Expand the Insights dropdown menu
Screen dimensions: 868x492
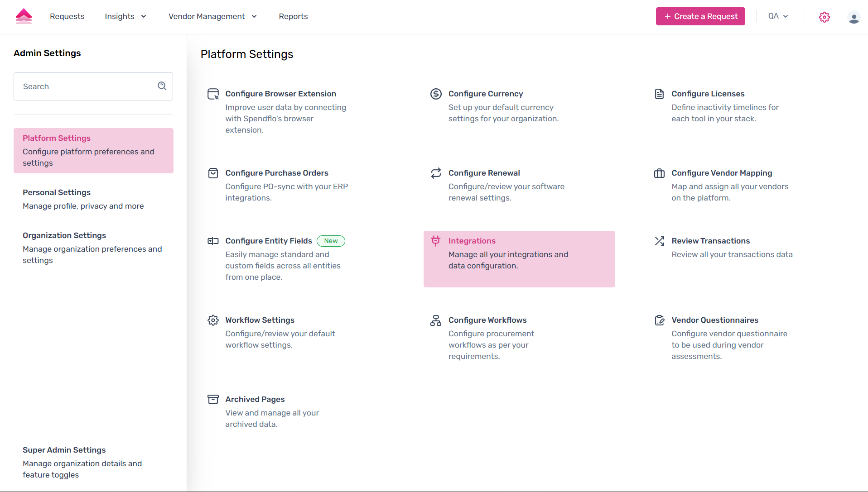(x=125, y=16)
